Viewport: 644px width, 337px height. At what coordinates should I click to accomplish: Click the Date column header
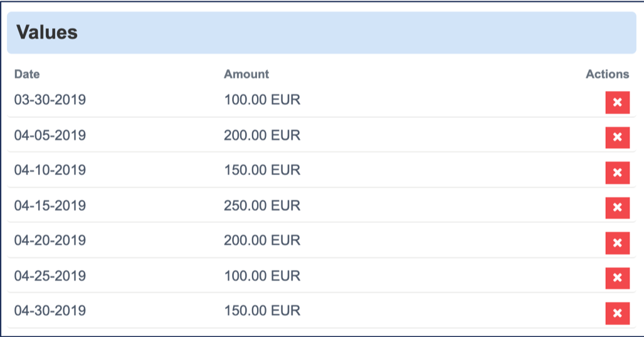click(27, 74)
